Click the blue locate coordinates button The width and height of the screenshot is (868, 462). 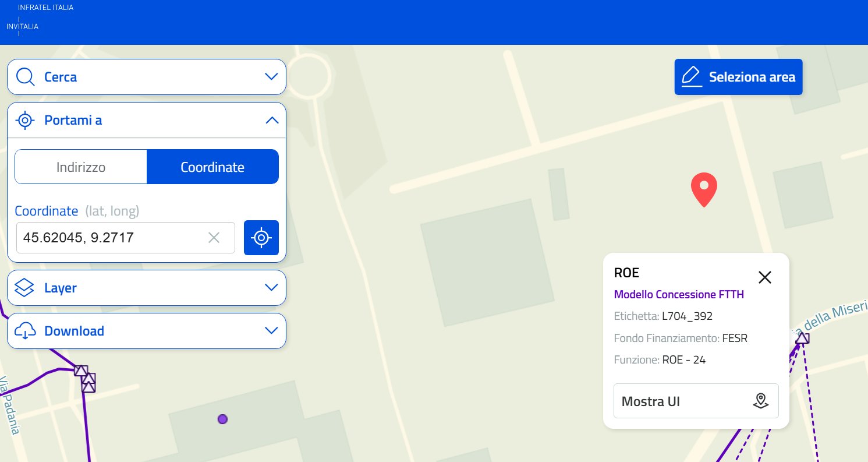(261, 238)
